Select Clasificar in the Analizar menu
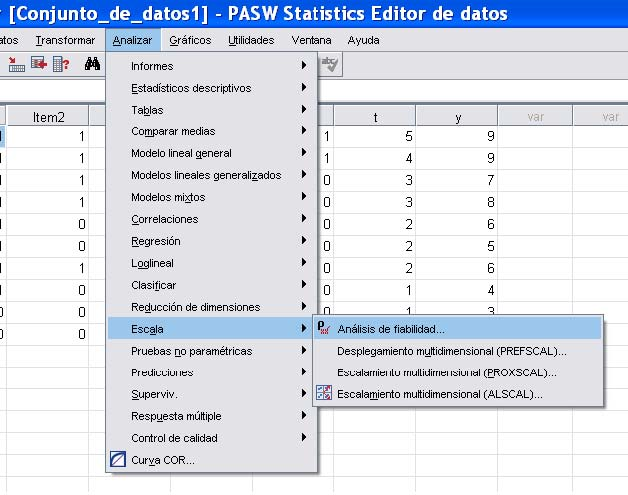This screenshot has width=628, height=495. tap(212, 285)
